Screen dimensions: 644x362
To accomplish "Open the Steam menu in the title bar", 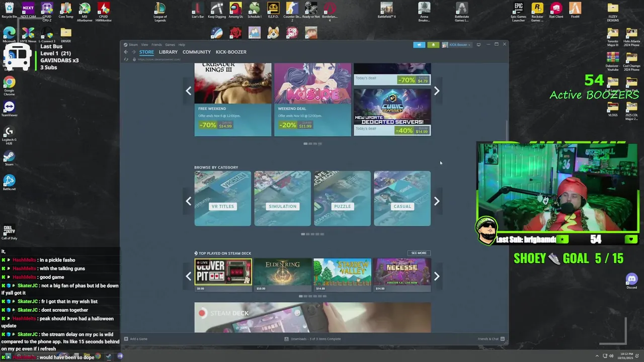I will click(133, 45).
